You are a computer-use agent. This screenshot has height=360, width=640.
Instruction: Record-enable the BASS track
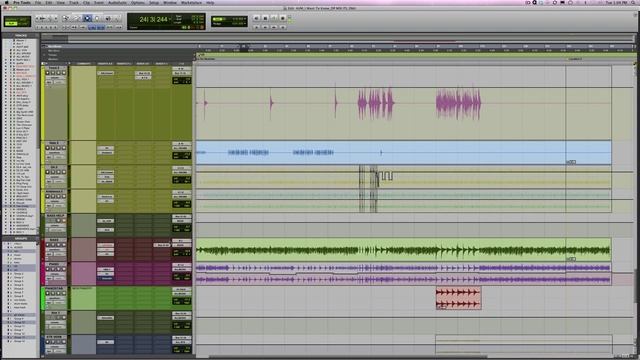(48, 244)
